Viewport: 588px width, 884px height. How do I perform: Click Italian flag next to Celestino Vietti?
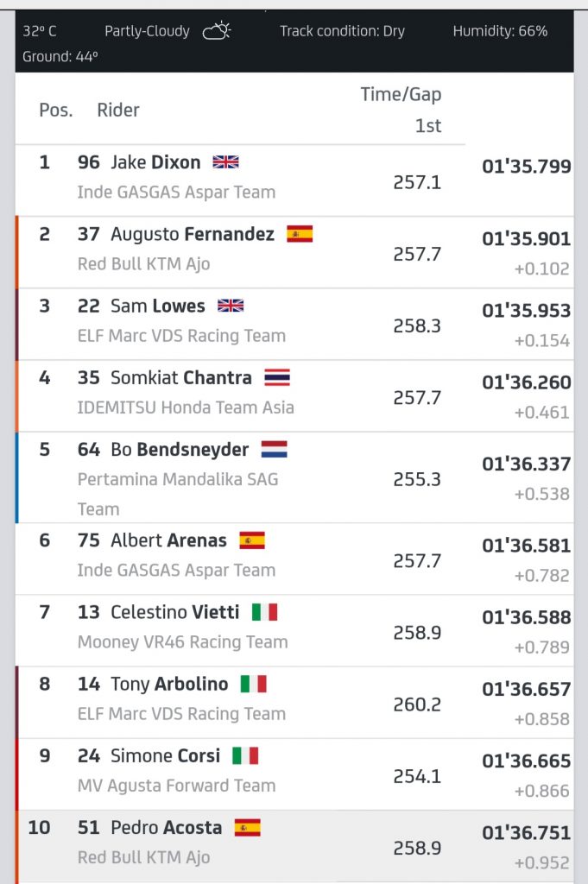pos(264,612)
